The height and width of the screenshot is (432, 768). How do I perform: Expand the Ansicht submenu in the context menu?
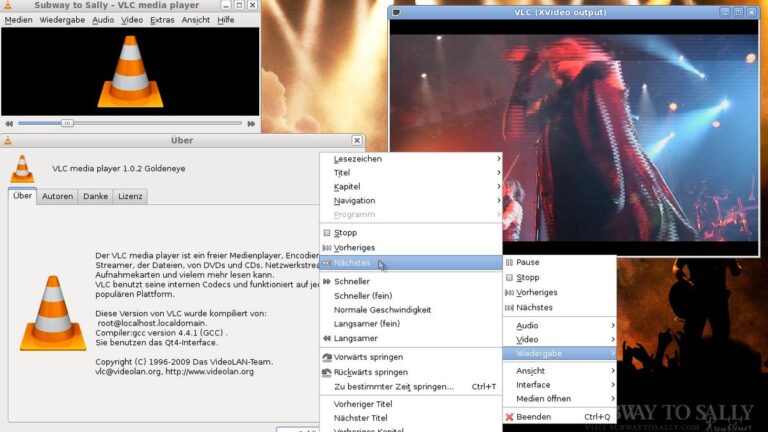pos(559,371)
